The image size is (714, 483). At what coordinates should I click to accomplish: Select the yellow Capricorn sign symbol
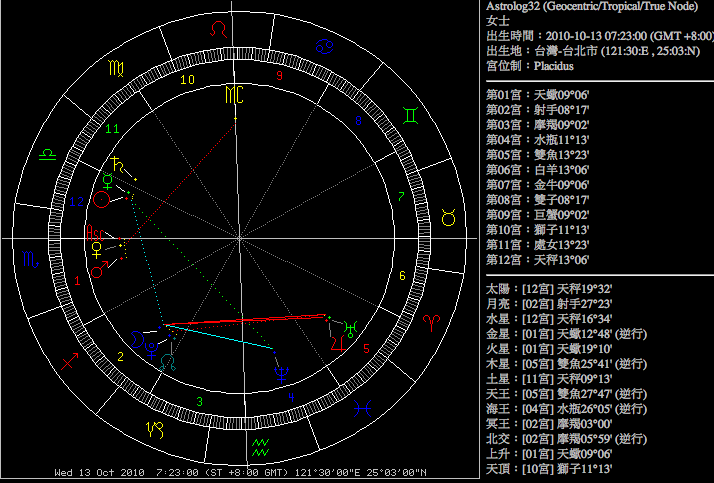tap(155, 430)
